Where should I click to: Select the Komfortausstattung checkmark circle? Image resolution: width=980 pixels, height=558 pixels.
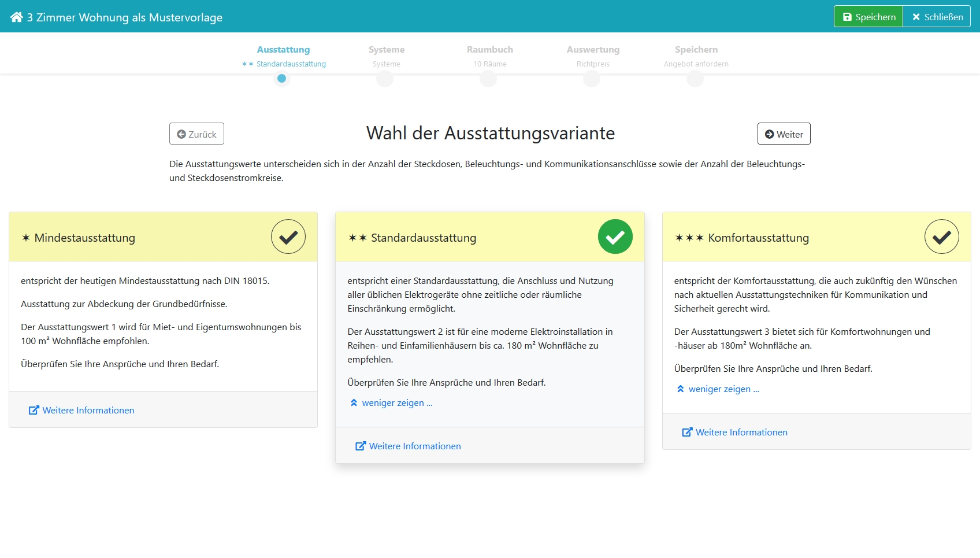[x=942, y=236]
